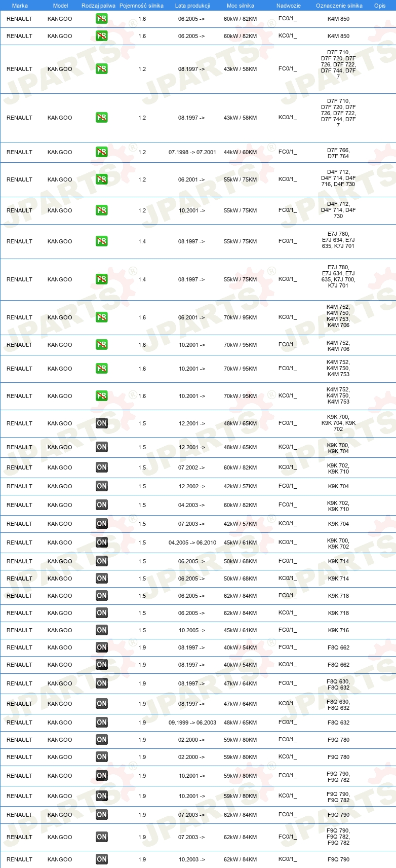396x868 pixels.
Task: Select the 09.1999 -> 06.2003 production years cell
Action: [192, 722]
